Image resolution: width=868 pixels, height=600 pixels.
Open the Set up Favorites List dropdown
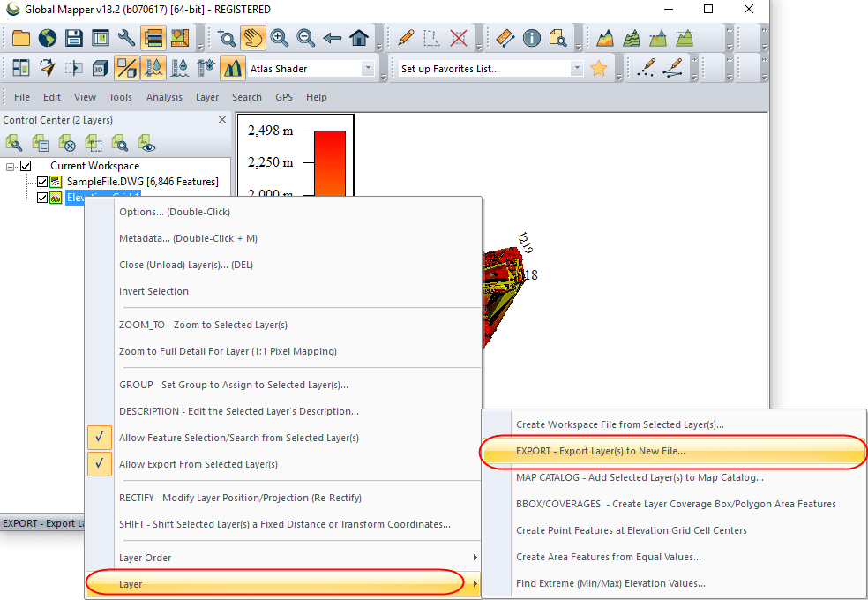tap(578, 67)
